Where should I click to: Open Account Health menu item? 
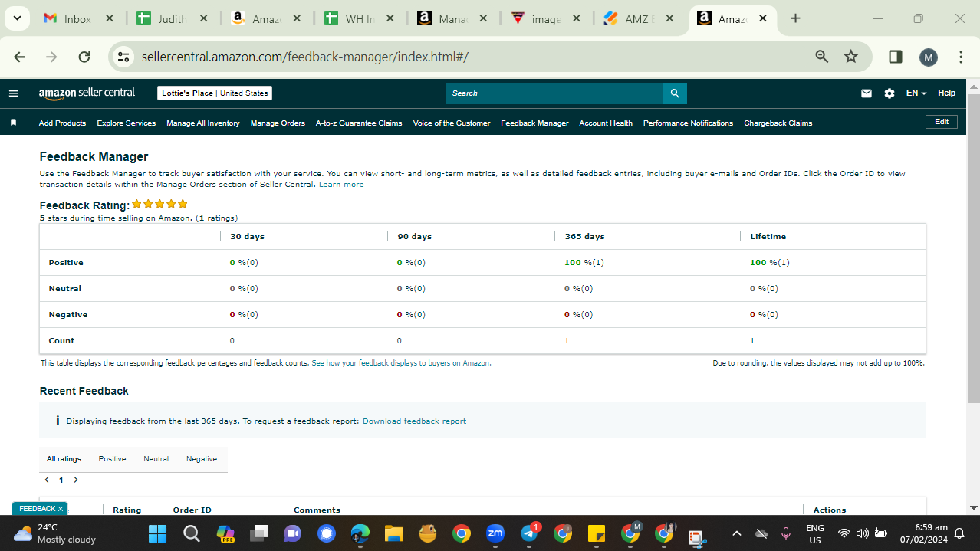tap(606, 123)
